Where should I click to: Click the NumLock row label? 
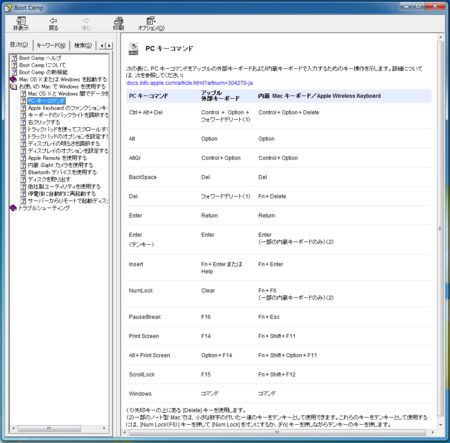point(141,291)
